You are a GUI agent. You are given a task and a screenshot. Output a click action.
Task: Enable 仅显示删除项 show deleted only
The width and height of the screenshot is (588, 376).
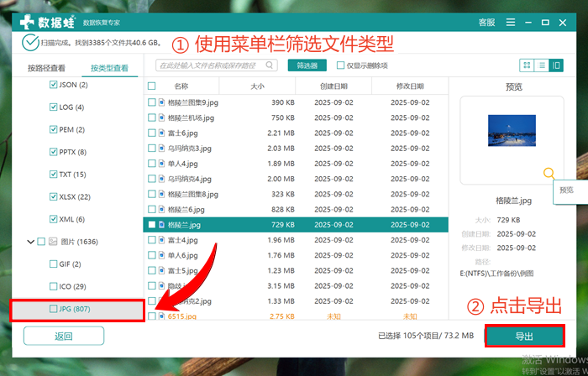click(340, 65)
